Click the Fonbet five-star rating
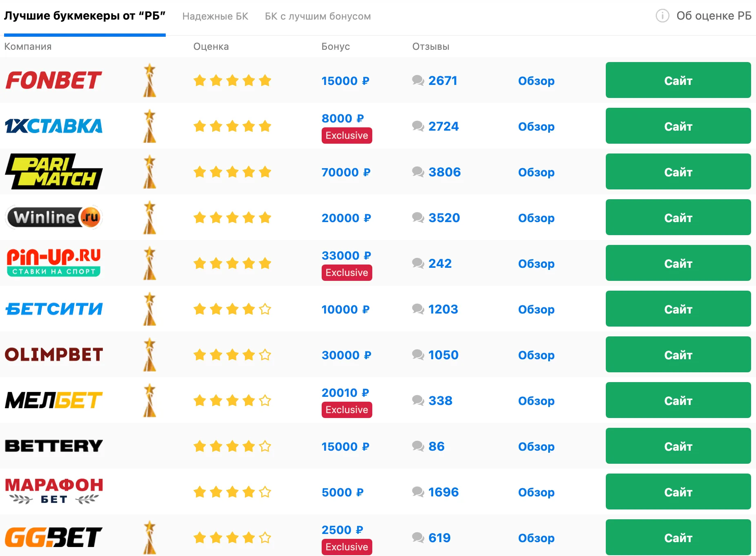 coord(232,80)
